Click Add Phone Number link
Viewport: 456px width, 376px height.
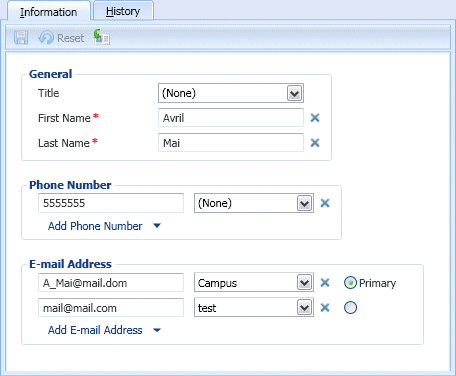point(95,226)
